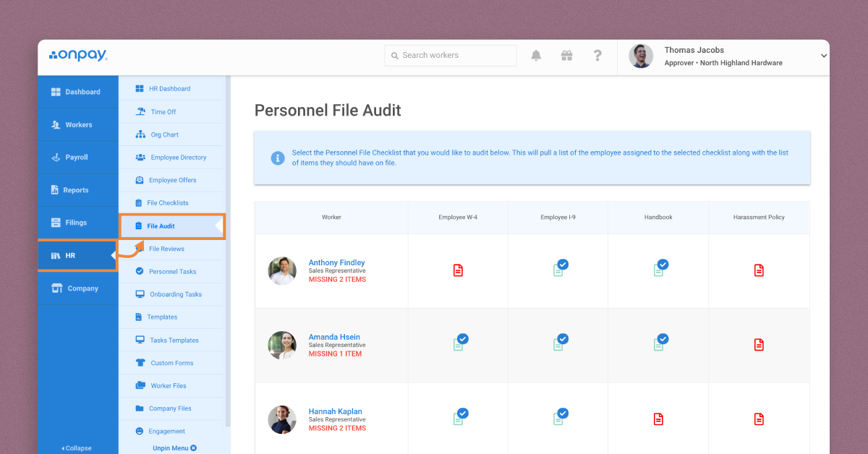
Task: Open Payroll in main navigation
Action: click(78, 157)
